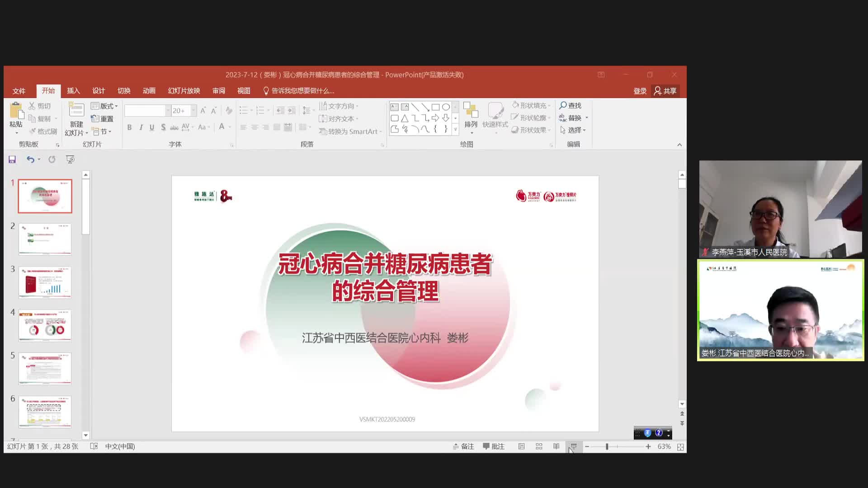Click the 共享 share button
Image resolution: width=868 pixels, height=488 pixels.
[665, 91]
